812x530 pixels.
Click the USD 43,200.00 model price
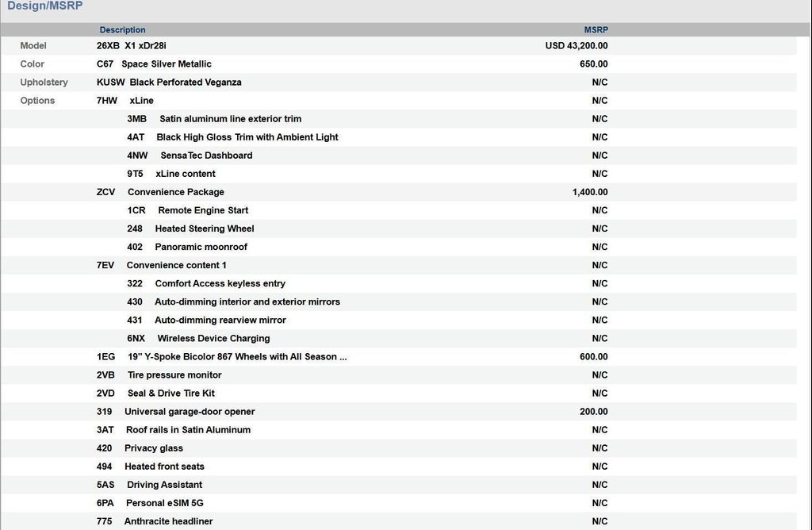point(576,46)
